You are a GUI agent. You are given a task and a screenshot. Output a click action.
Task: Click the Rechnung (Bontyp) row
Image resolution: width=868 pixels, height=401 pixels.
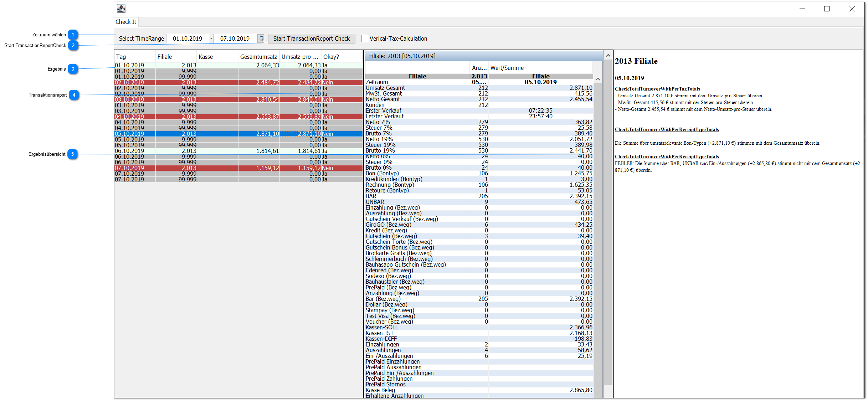pyautogui.click(x=479, y=185)
